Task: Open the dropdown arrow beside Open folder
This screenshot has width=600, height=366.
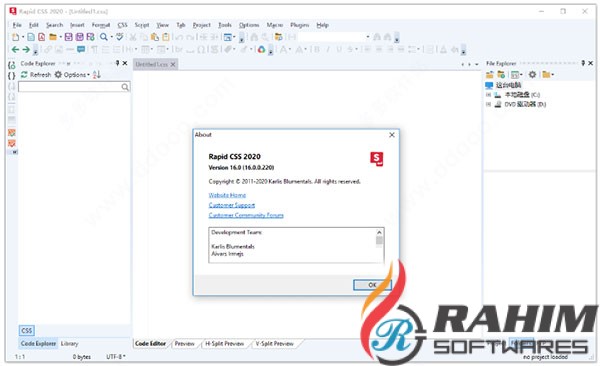Action: click(60, 37)
